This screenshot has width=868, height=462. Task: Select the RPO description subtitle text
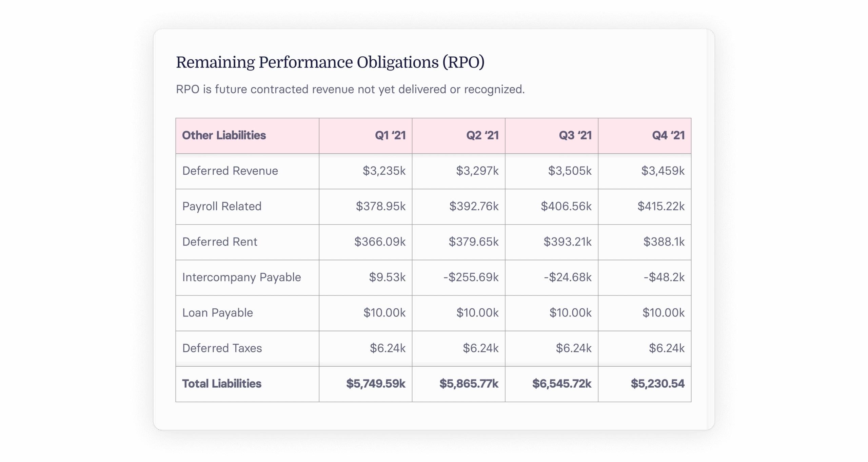350,89
